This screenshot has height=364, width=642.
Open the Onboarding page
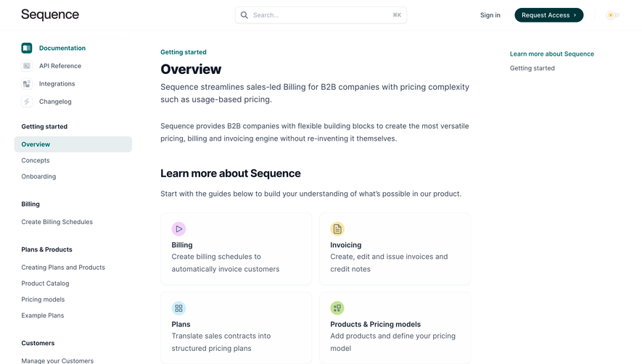pos(38,176)
